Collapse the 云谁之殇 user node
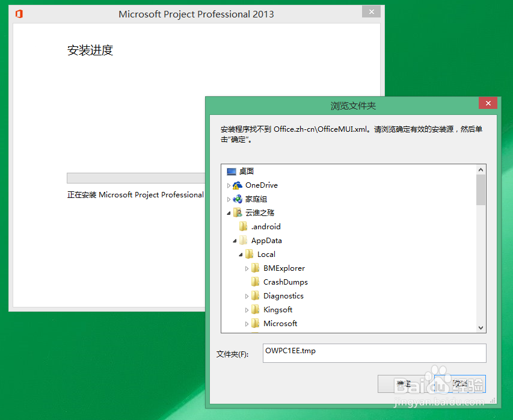 click(229, 214)
